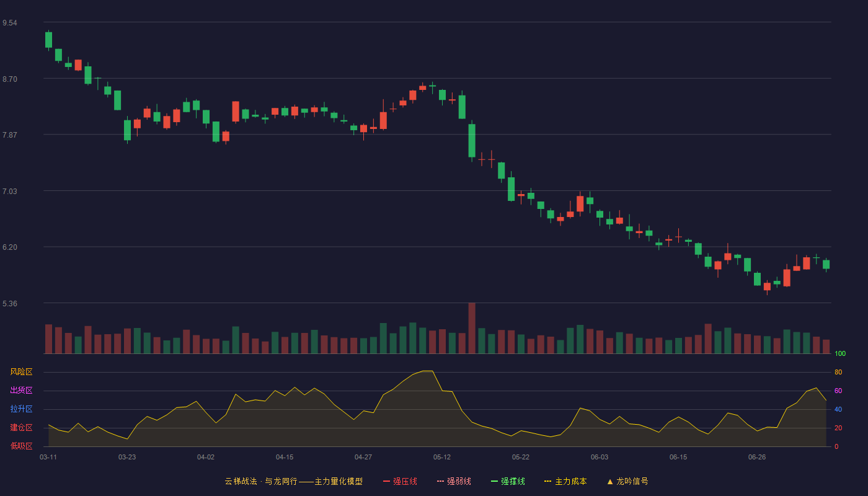Click the green 100 indicator axis label
The image size is (868, 496).
(840, 354)
